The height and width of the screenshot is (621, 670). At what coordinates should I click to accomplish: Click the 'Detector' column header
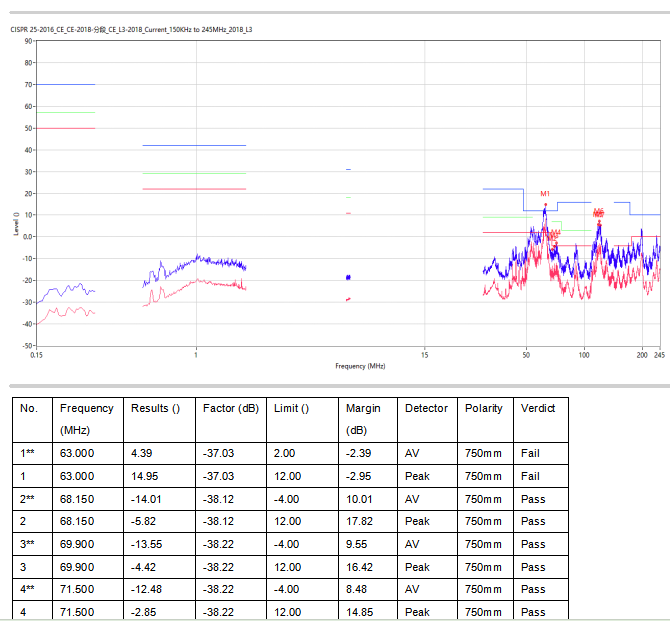[426, 409]
